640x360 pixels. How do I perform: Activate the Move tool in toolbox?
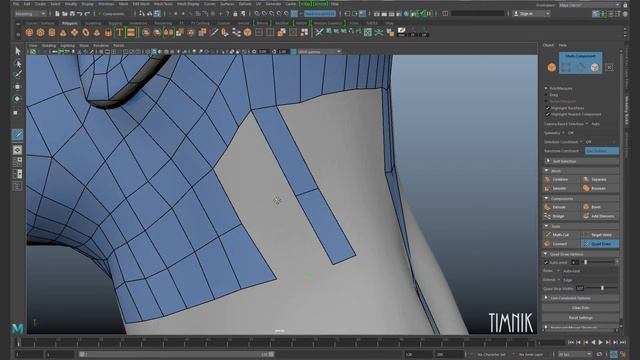[18, 87]
